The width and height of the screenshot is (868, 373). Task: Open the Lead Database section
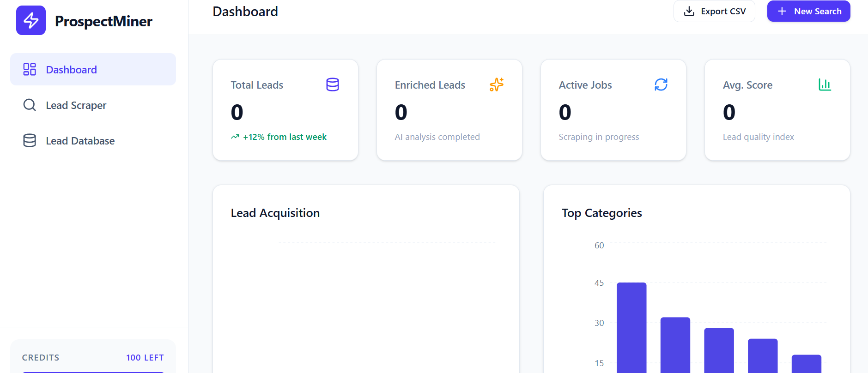point(93,140)
